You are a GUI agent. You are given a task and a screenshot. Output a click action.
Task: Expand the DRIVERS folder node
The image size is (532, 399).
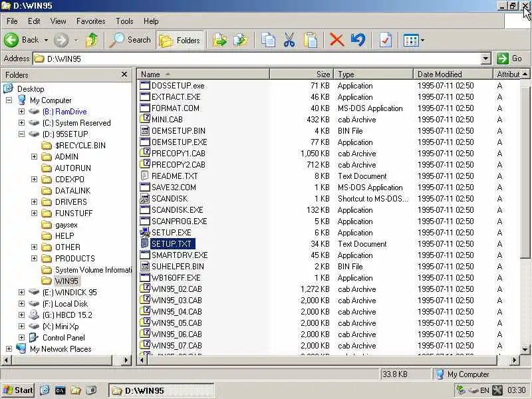point(34,202)
